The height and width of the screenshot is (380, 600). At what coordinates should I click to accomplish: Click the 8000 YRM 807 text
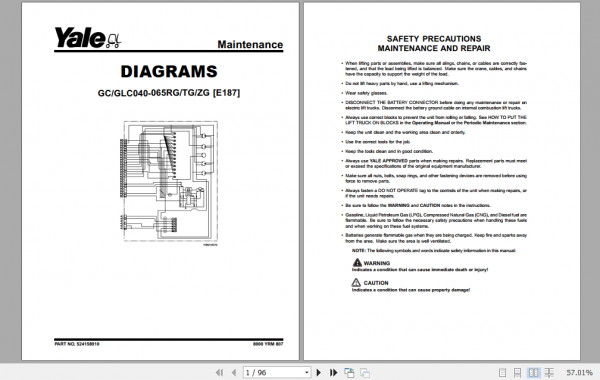click(268, 344)
